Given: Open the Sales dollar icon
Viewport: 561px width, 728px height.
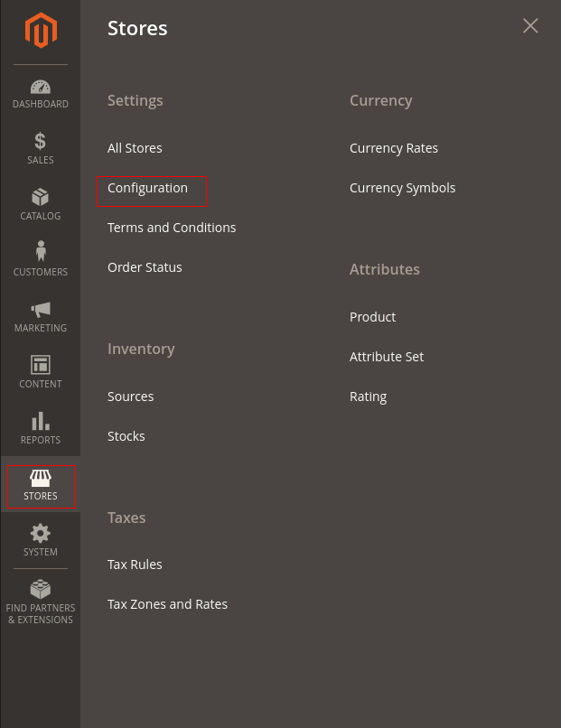Looking at the screenshot, I should [41, 141].
